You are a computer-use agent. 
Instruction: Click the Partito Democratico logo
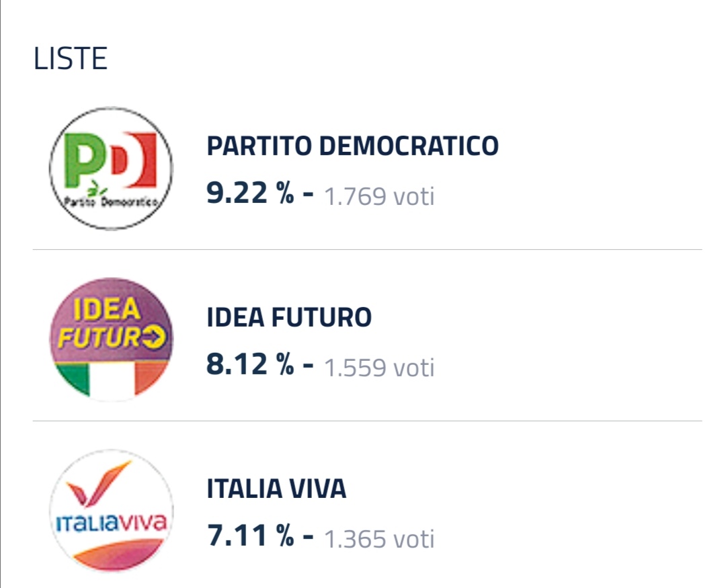(x=111, y=169)
